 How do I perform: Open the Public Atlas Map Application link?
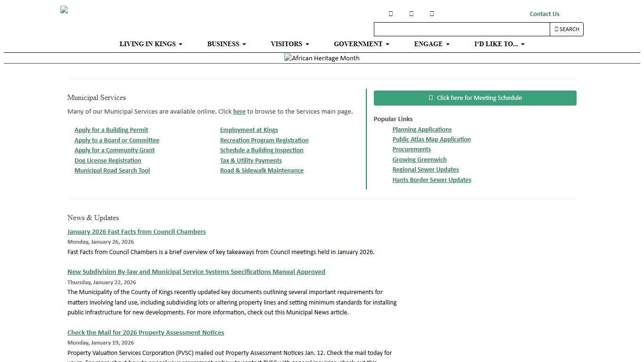[431, 140]
